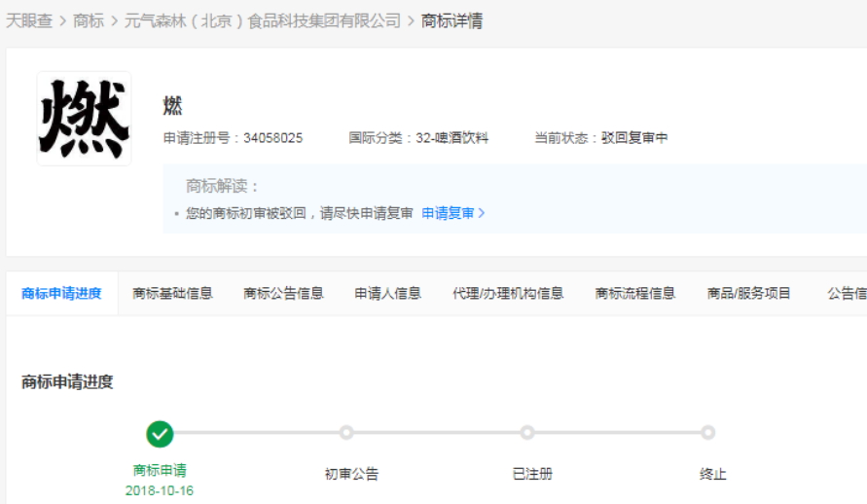Click green checkmark for 商标申请 step

[160, 434]
